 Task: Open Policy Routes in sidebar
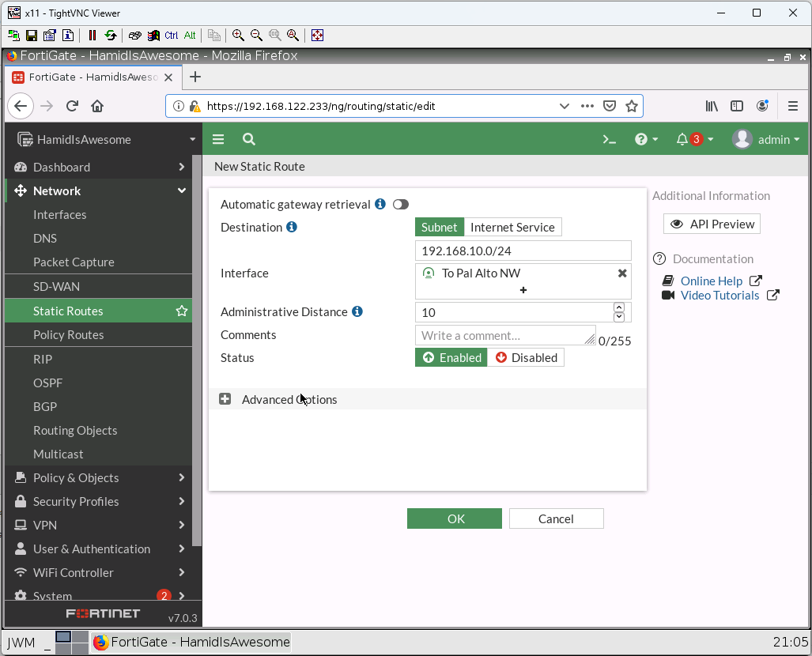pyautogui.click(x=69, y=335)
